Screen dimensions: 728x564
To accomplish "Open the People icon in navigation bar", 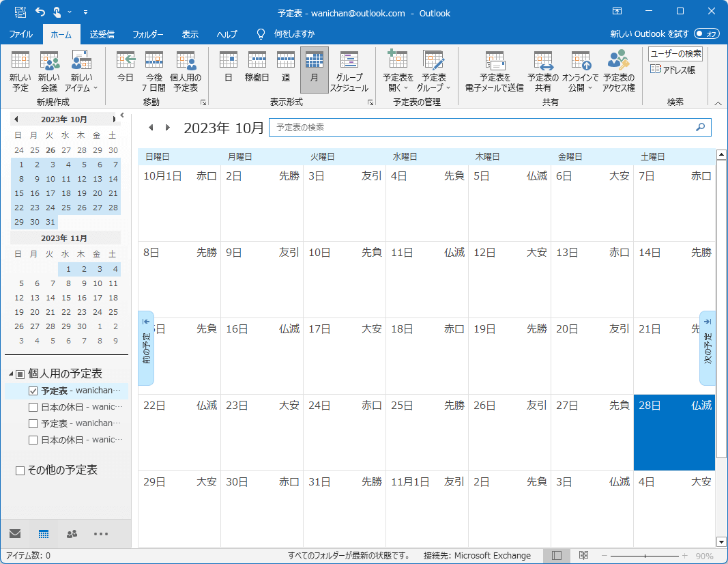I will pos(72,534).
